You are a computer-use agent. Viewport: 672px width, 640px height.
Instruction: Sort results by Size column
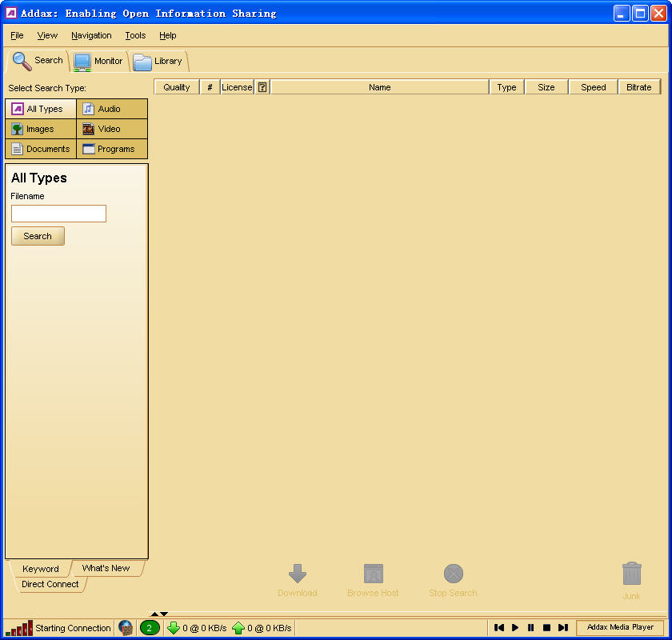click(x=546, y=87)
